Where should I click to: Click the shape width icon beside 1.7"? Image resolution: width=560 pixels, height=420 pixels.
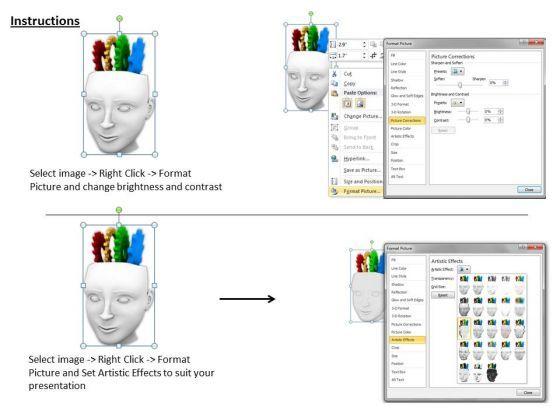(x=333, y=56)
